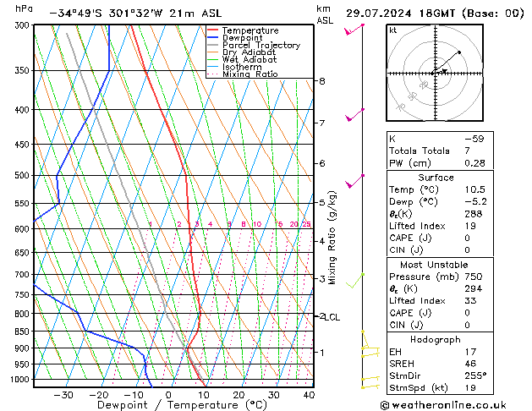Click the 850 hPa pressure label
532x411 pixels.
(24, 332)
